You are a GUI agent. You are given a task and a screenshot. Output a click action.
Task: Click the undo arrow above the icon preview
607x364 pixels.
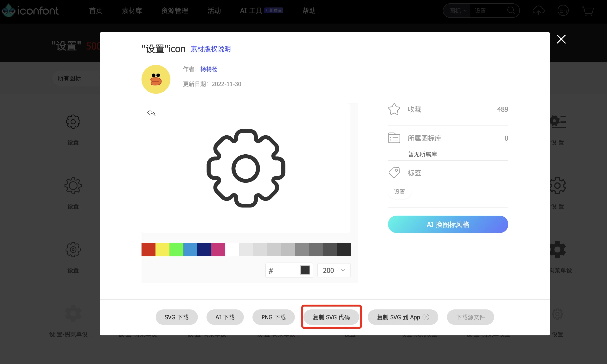click(151, 113)
